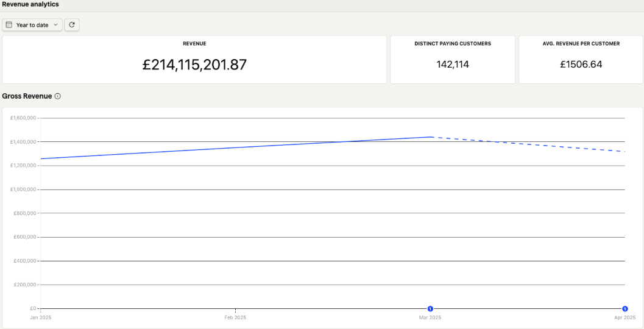Screen dimensions: 644x329
Task: Click the Avg. Revenue Per Customer card
Action: (581, 59)
